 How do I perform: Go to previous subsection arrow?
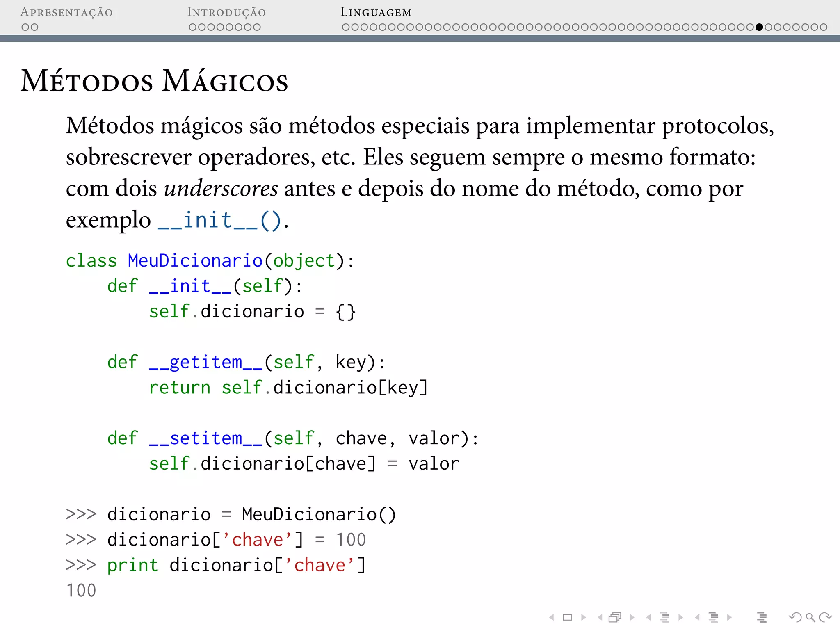(x=648, y=617)
